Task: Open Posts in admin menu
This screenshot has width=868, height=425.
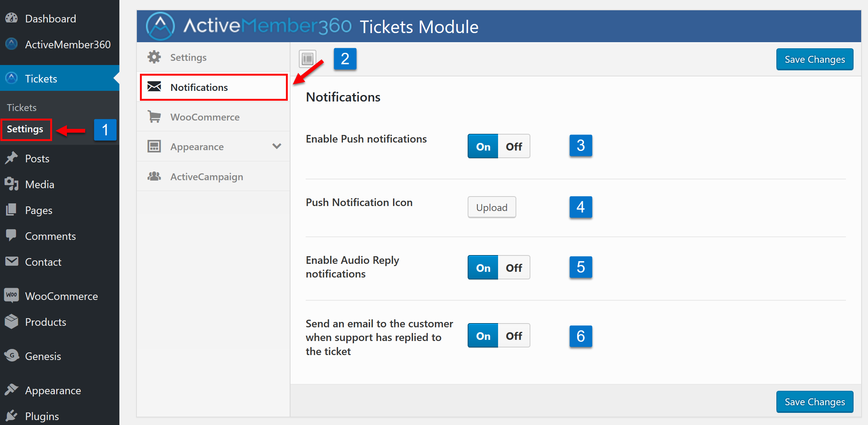Action: tap(60, 159)
